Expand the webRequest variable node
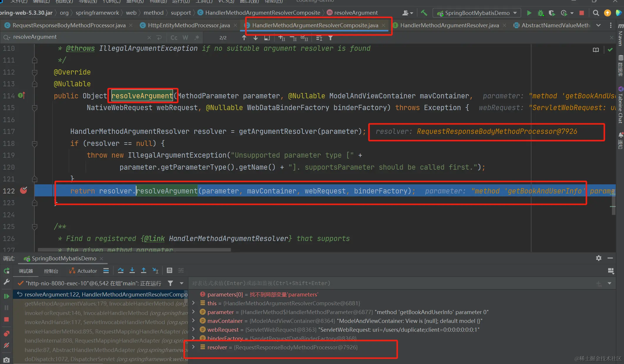This screenshot has height=364, width=624. point(193,329)
